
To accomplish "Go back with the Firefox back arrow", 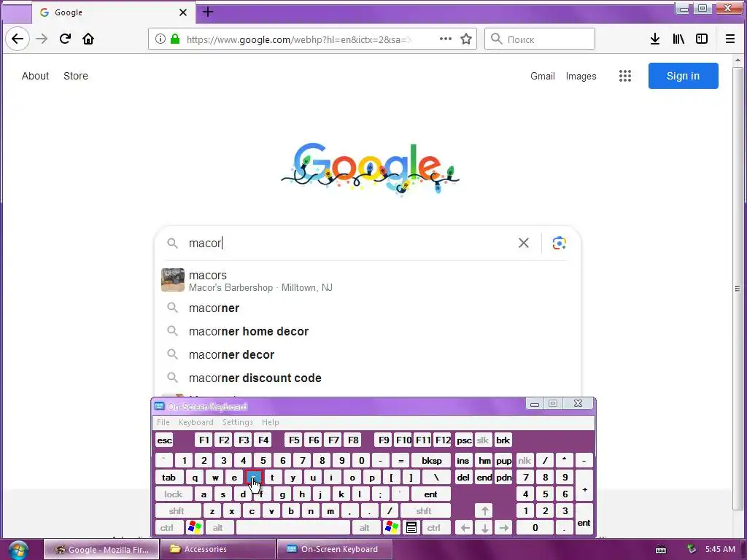I will tap(18, 39).
